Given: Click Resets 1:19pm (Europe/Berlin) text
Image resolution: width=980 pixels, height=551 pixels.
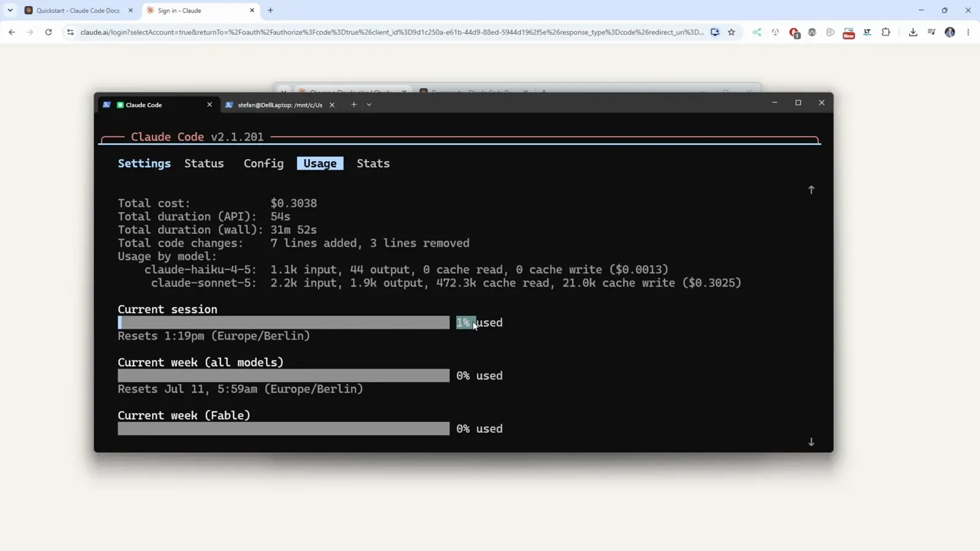Looking at the screenshot, I should 214,336.
